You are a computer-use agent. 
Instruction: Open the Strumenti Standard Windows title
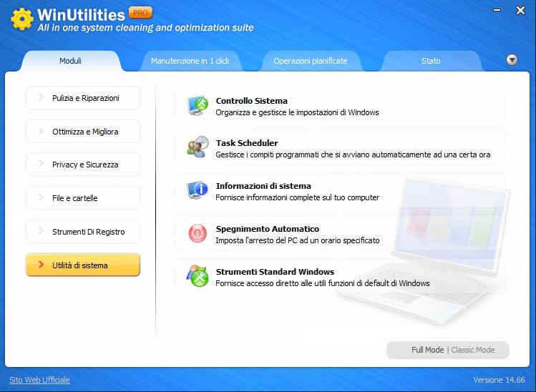pos(275,272)
